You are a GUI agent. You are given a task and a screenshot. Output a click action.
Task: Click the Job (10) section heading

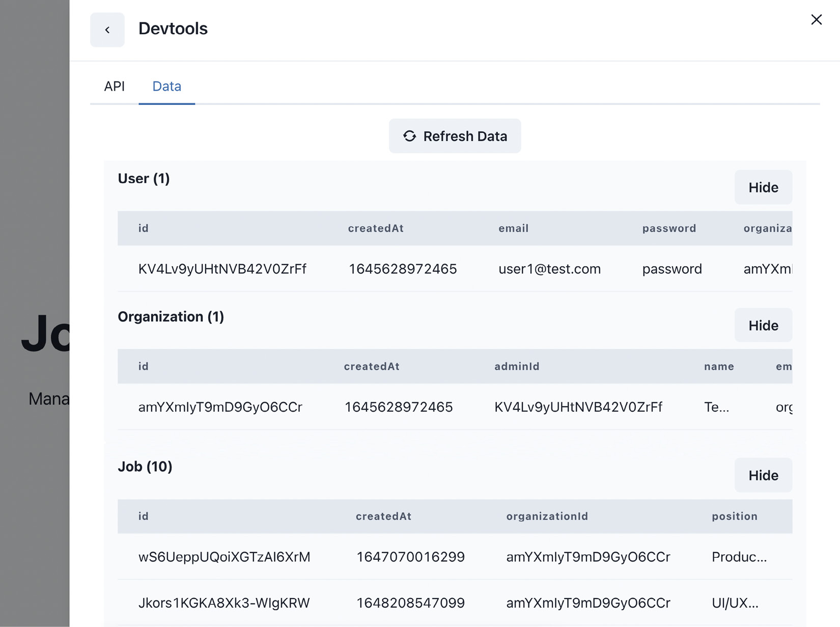145,467
